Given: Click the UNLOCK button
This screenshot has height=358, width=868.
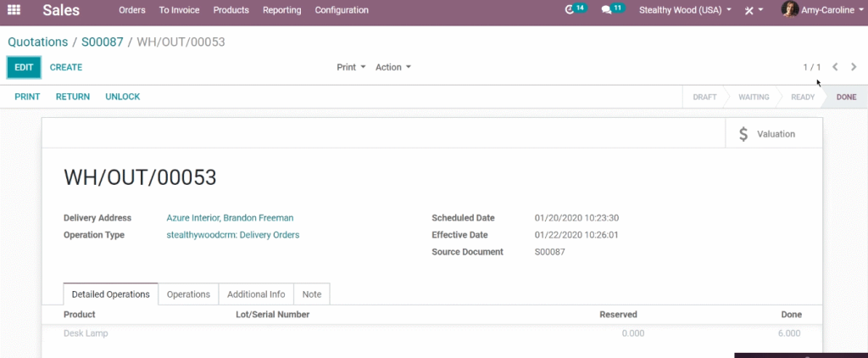Looking at the screenshot, I should coord(123,97).
